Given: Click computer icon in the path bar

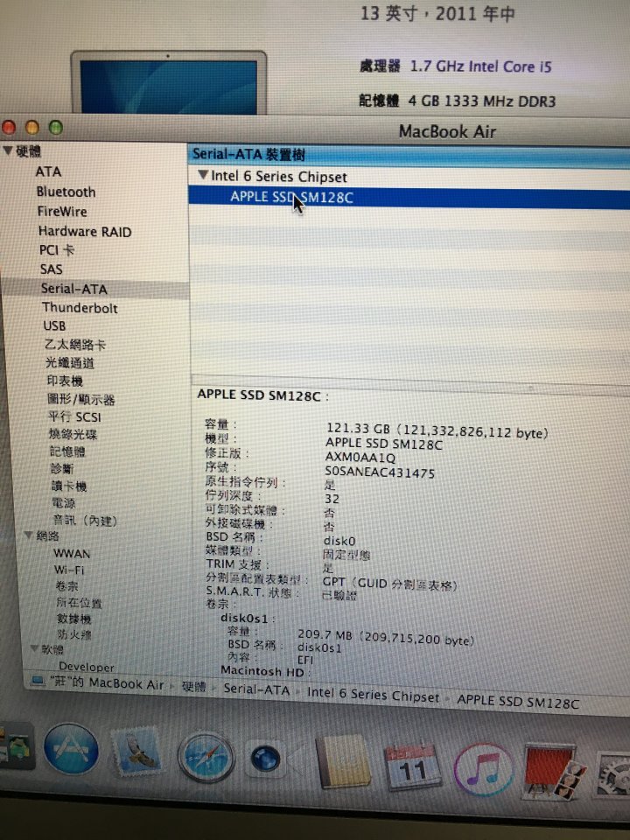Looking at the screenshot, I should click(37, 682).
